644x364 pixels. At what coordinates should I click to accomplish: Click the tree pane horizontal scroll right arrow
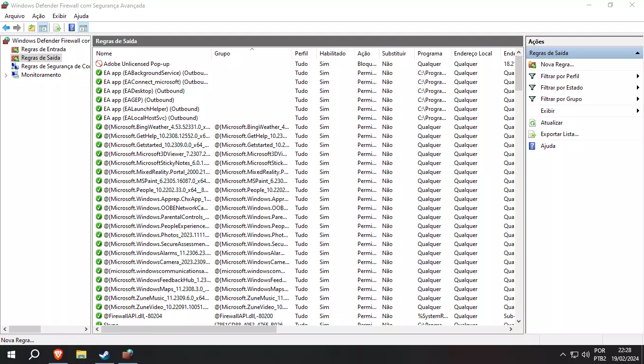click(x=86, y=329)
